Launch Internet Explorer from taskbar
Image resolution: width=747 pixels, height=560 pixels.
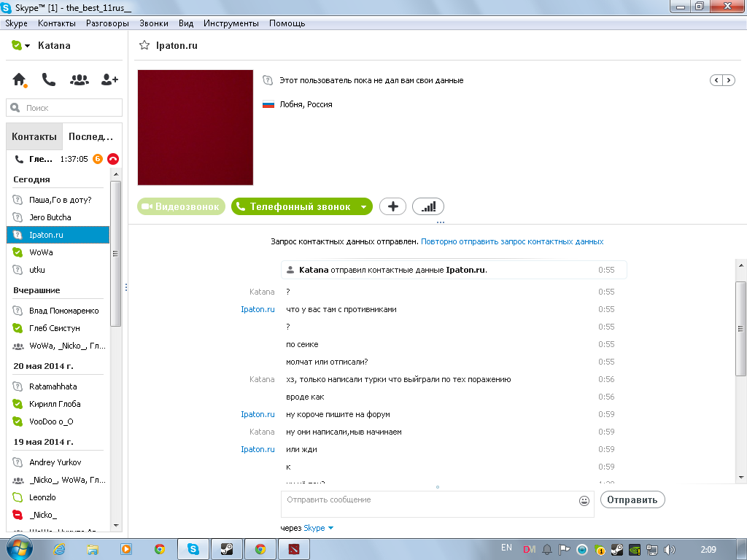(59, 549)
